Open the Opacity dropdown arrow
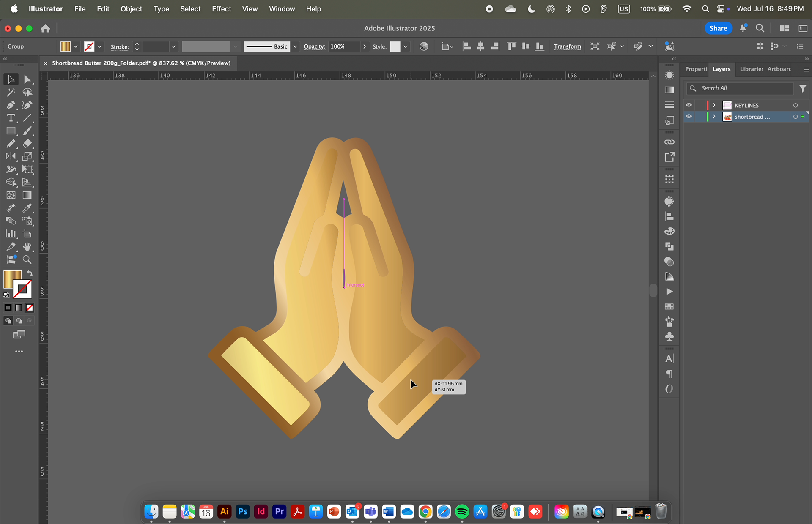Image resolution: width=812 pixels, height=524 pixels. (x=365, y=46)
